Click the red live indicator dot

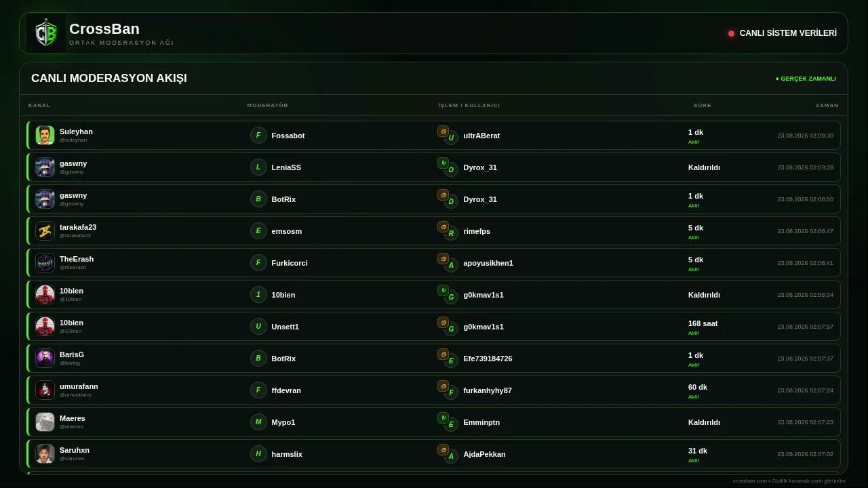[731, 33]
